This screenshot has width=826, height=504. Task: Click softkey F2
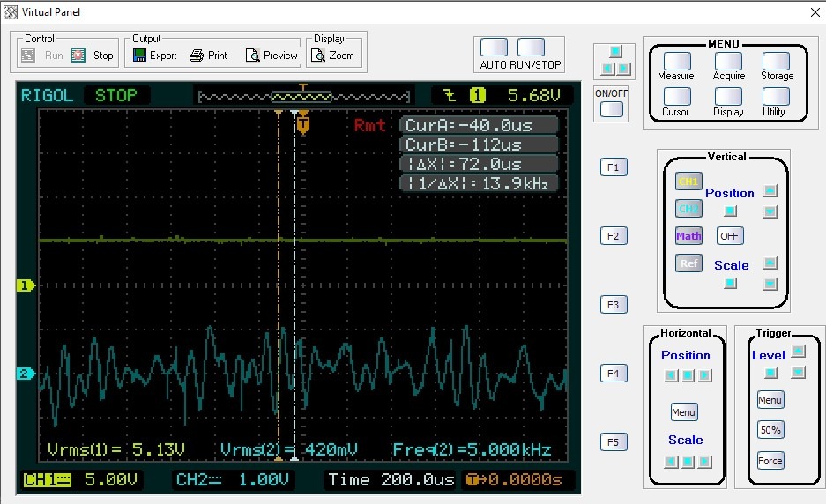click(614, 236)
